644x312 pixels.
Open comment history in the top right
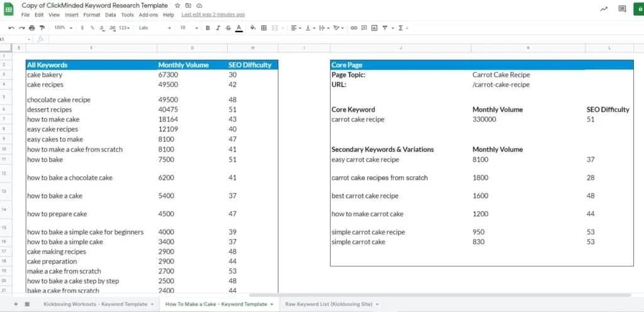(622, 9)
